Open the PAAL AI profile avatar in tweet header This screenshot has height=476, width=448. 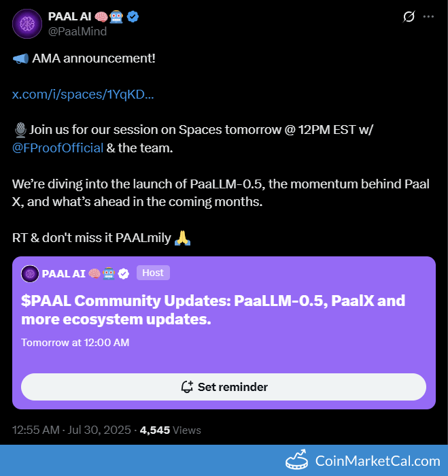(27, 23)
